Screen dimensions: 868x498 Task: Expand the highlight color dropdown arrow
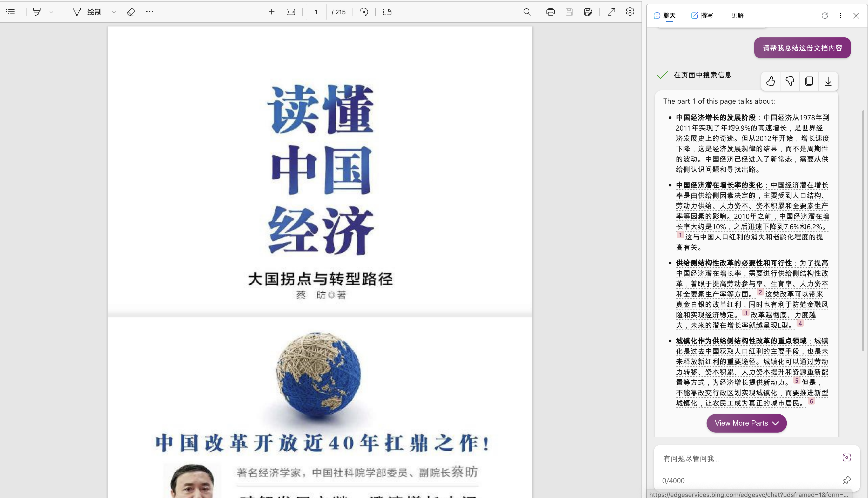click(51, 12)
